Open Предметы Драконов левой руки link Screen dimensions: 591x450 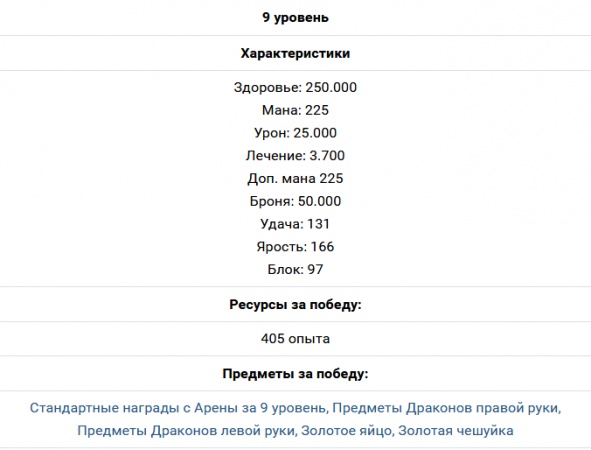point(187,431)
